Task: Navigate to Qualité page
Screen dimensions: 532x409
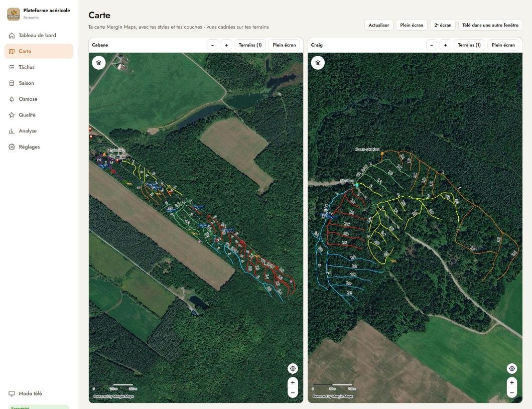Action: pyautogui.click(x=39, y=115)
